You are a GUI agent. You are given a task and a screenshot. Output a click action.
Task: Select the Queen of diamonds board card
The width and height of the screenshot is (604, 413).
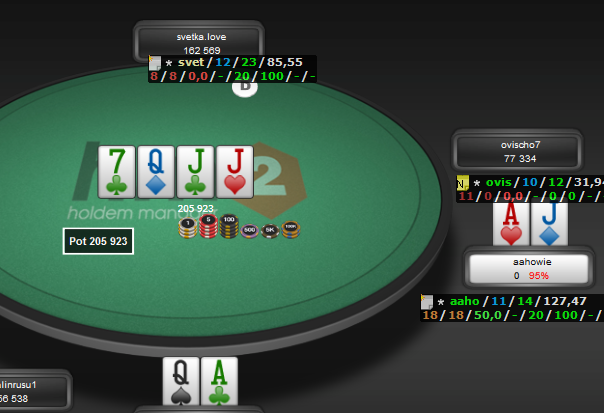(x=156, y=172)
